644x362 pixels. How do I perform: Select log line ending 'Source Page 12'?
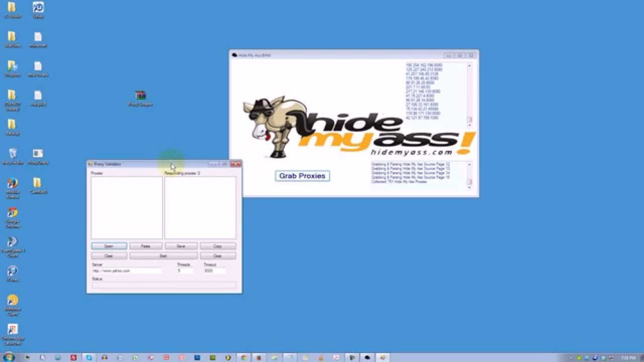(x=411, y=164)
